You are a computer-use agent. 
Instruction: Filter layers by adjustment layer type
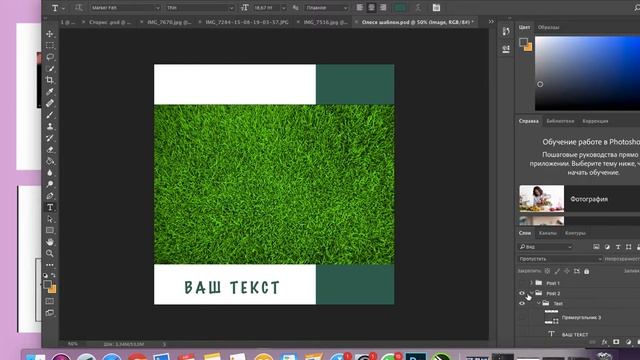click(607, 247)
